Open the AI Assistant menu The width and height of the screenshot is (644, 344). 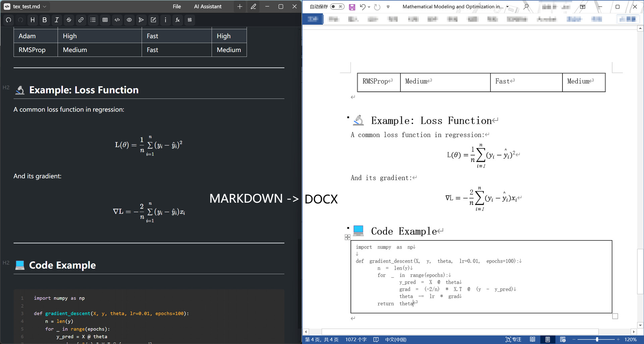pos(208,6)
